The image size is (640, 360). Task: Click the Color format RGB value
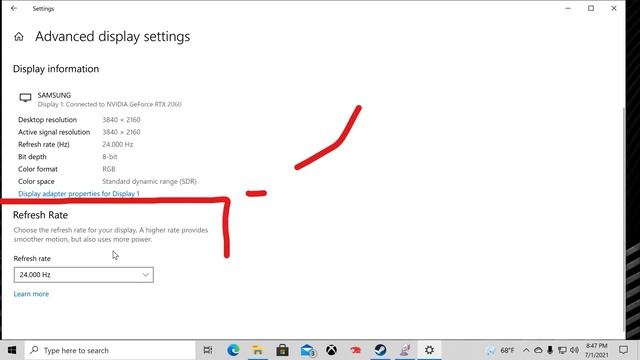click(x=109, y=169)
